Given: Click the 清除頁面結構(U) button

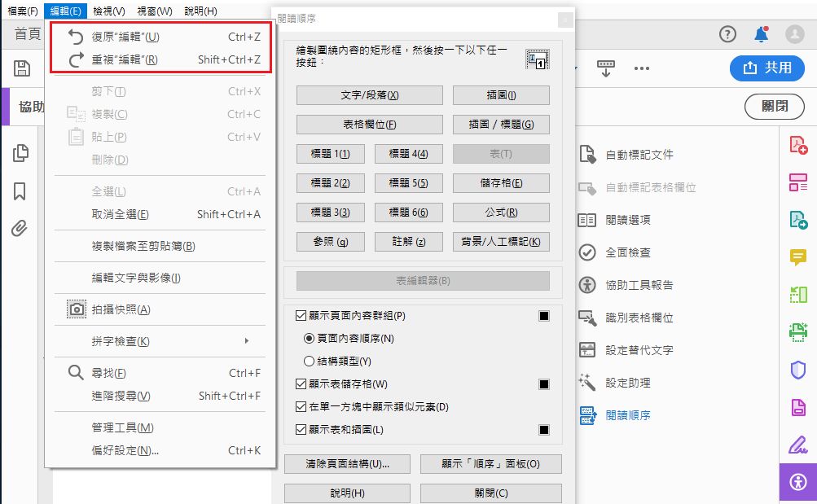Looking at the screenshot, I should point(347,464).
